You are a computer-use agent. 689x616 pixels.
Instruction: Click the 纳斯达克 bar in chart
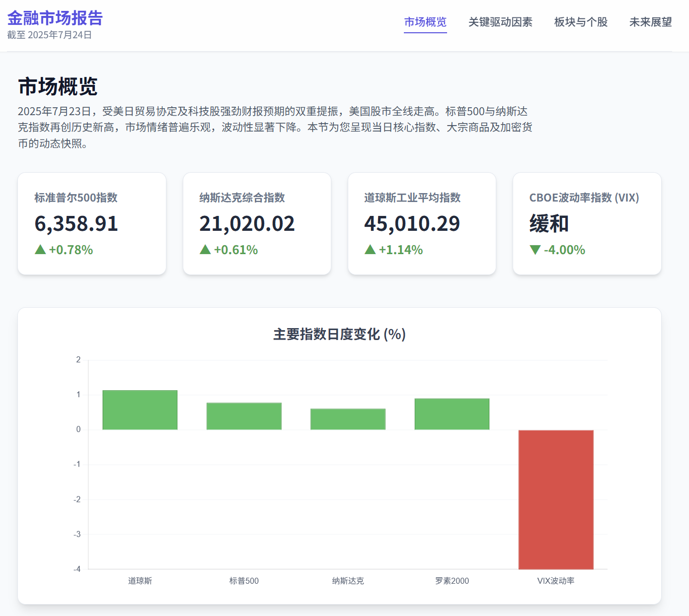point(348,419)
